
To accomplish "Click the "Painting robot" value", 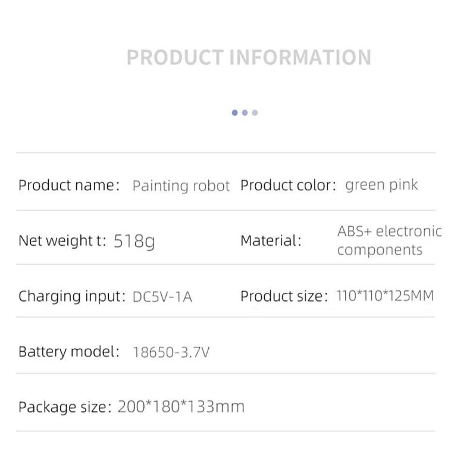I will point(181,186).
